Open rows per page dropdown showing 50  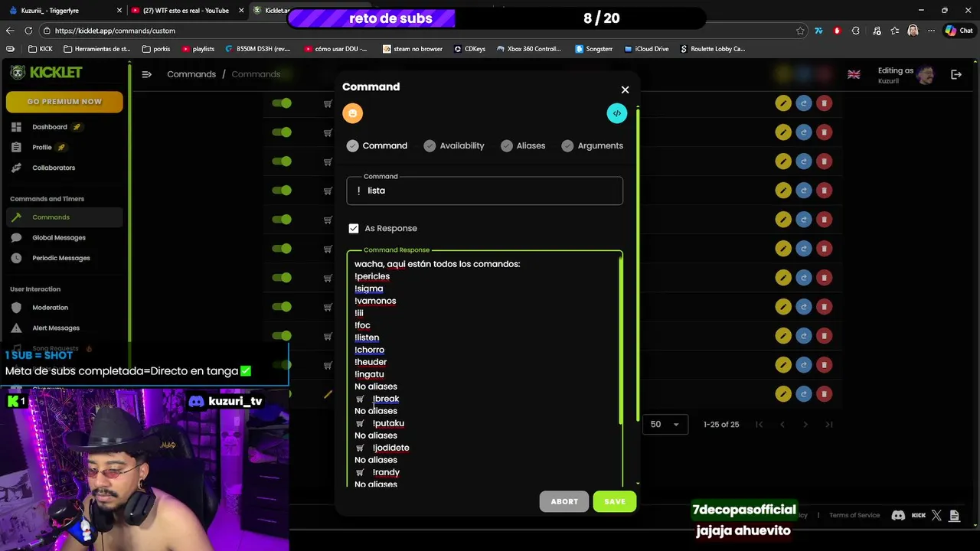pos(665,424)
